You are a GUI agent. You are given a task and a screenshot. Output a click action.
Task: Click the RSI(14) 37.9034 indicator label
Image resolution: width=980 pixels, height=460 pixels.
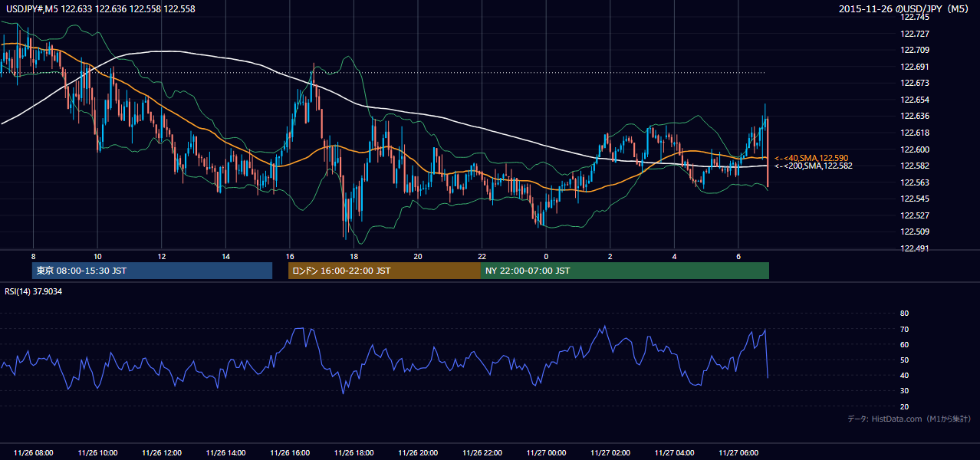(34, 291)
